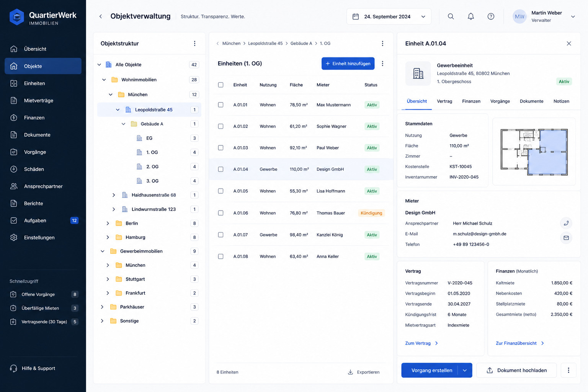The image size is (588, 392).
Task: Check the box for unit A.01.04
Action: pyautogui.click(x=220, y=169)
